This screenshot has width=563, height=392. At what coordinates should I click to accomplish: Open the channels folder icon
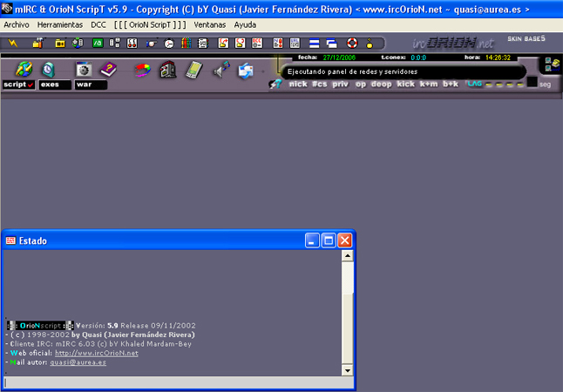[60, 43]
